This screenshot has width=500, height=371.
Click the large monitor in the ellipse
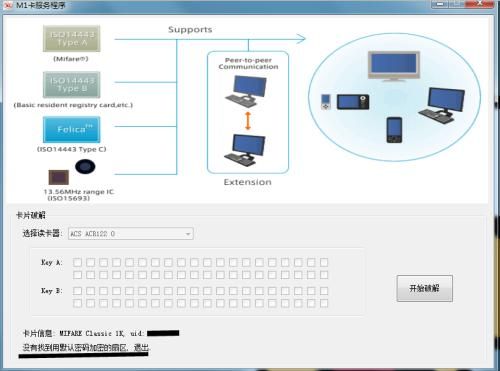(x=394, y=66)
